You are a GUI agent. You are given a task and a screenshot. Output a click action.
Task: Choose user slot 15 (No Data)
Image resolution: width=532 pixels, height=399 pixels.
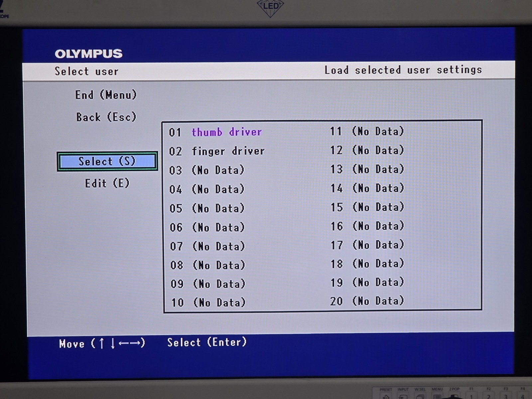pyautogui.click(x=367, y=207)
